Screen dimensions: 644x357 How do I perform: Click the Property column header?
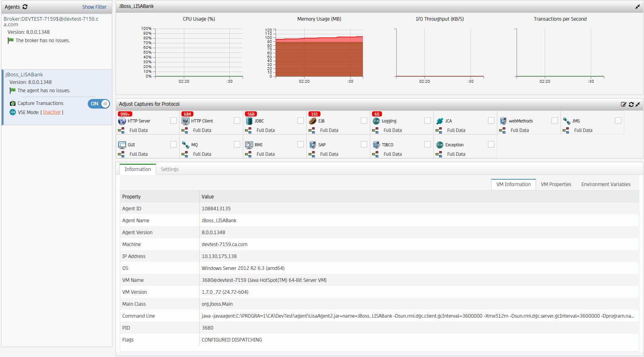(160, 197)
